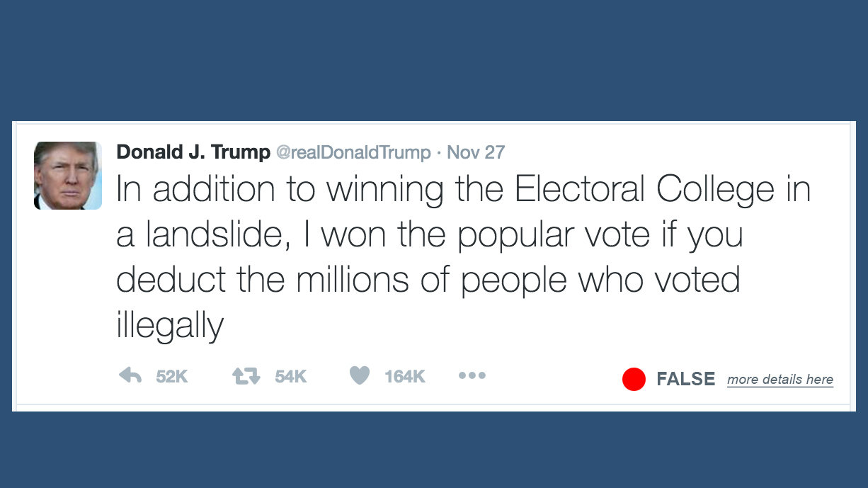Click the heart icon to like the tweet
The height and width of the screenshot is (488, 868).
coord(360,375)
